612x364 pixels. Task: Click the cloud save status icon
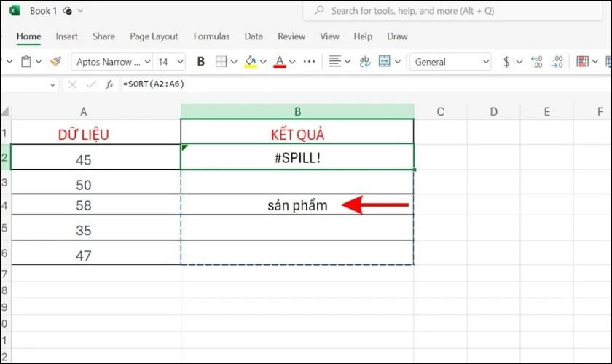tap(67, 10)
